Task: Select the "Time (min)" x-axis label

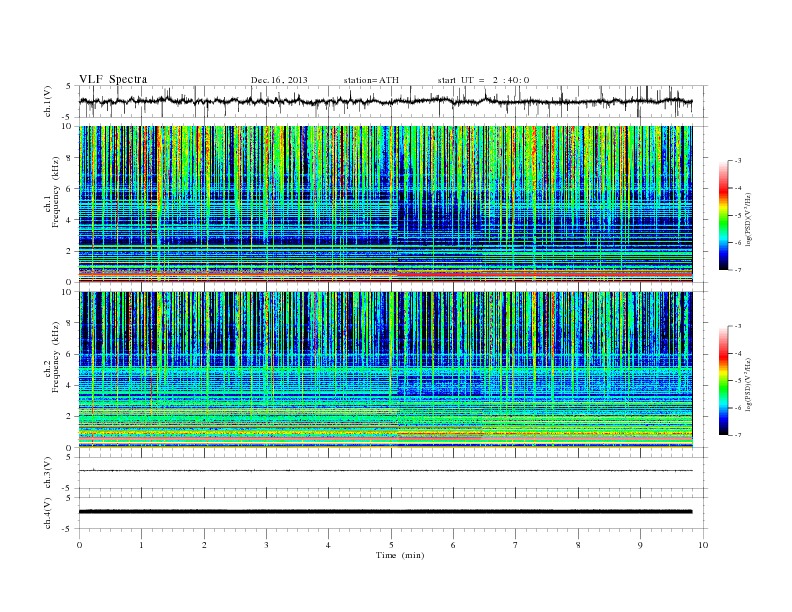Action: (x=400, y=555)
